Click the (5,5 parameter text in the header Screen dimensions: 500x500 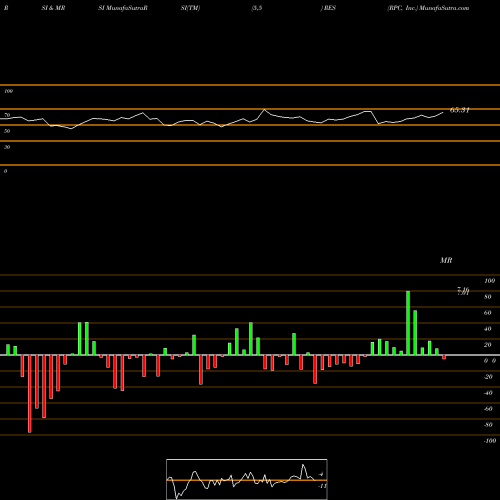(257, 8)
